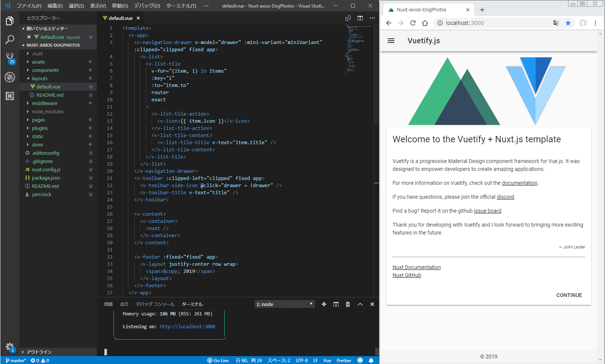Switch to the デバッグ コンソール panel tab
The image size is (605, 364).
click(x=155, y=304)
